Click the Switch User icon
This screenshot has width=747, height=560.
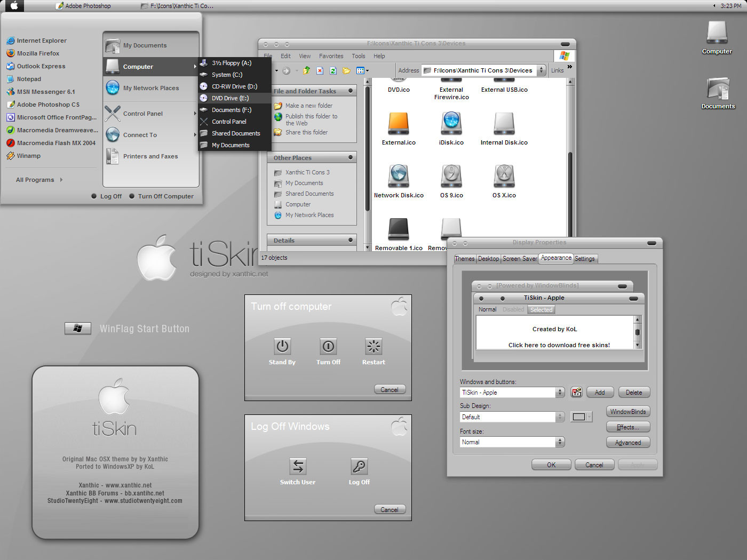[298, 467]
